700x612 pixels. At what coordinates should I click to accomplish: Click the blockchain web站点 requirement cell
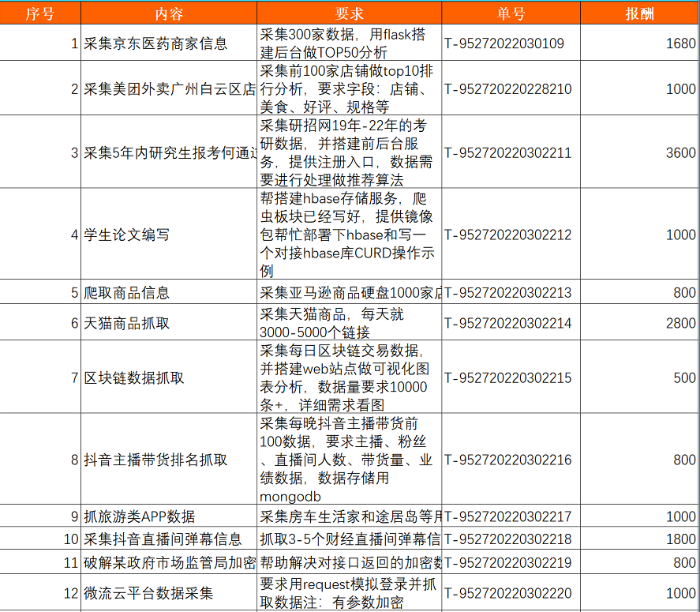[x=349, y=377]
